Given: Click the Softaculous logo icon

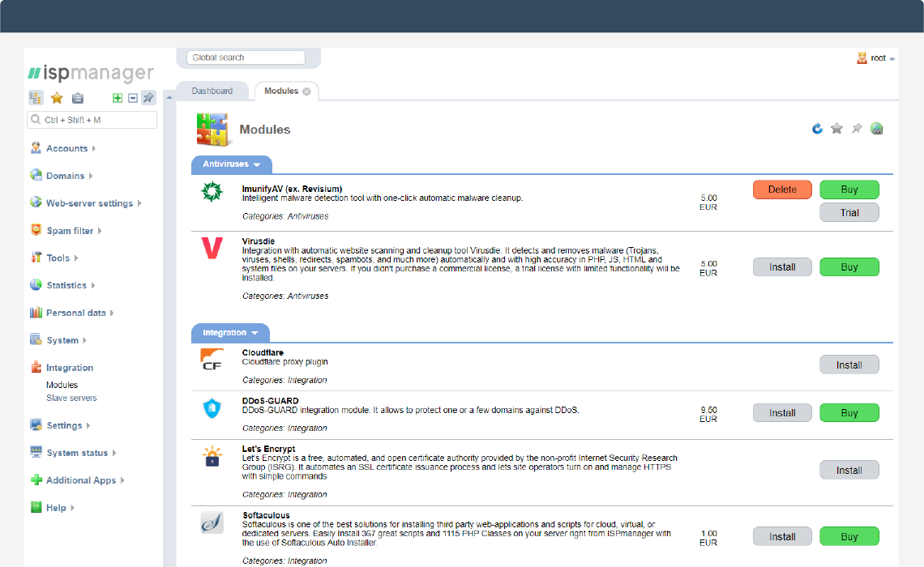Looking at the screenshot, I should point(212,522).
